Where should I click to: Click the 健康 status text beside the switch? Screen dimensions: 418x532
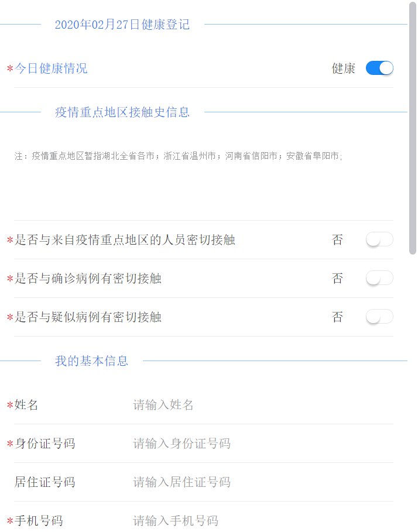point(344,68)
